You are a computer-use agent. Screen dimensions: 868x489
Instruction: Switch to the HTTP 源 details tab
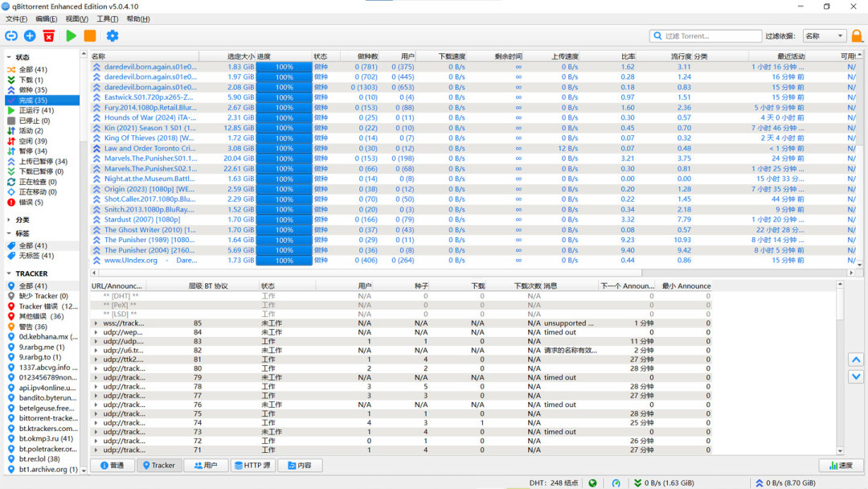tap(253, 465)
